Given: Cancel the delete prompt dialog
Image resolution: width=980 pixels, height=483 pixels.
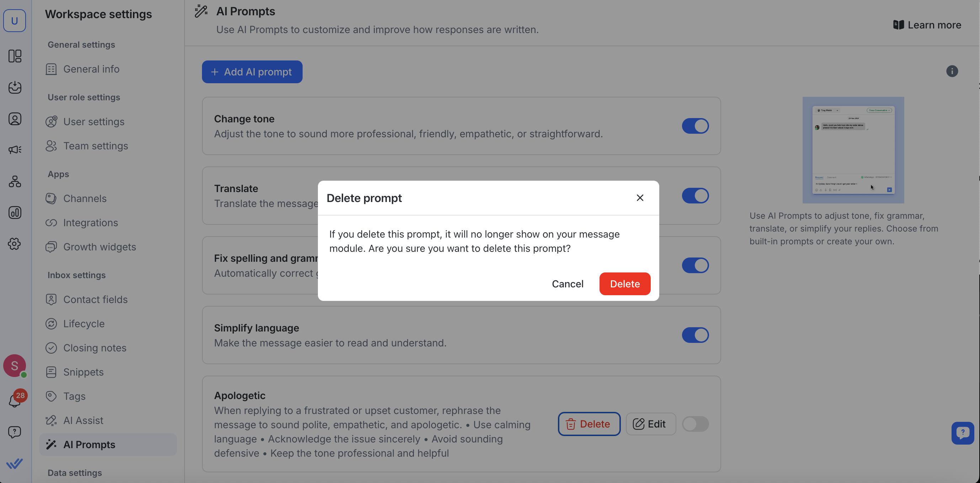Looking at the screenshot, I should pyautogui.click(x=567, y=283).
